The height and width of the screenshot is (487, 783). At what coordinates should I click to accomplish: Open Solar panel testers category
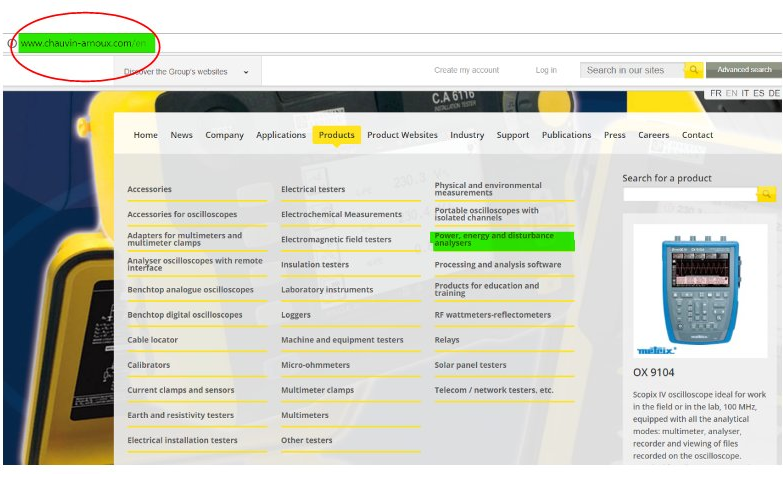(x=470, y=365)
